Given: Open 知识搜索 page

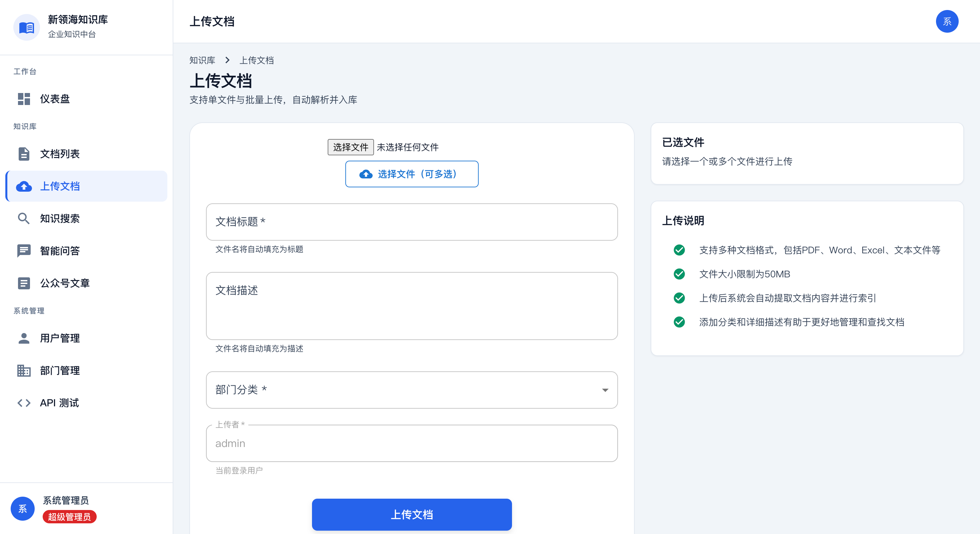Looking at the screenshot, I should pos(87,218).
